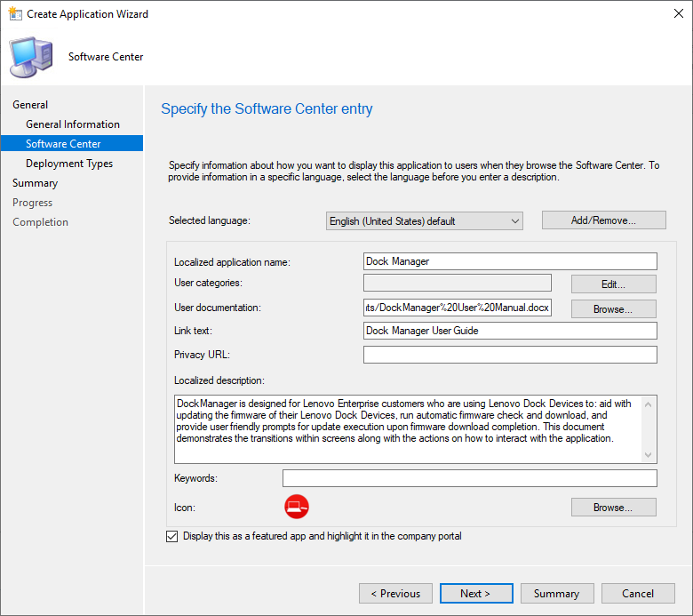Viewport: 693px width, 616px height.
Task: Click the 'Link text:' label
Action: pos(193,331)
